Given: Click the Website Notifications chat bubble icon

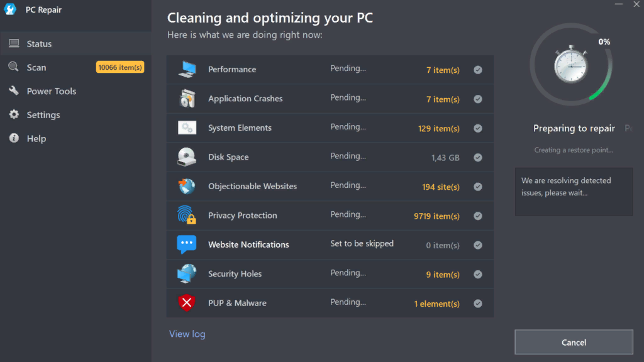Looking at the screenshot, I should pos(186,244).
